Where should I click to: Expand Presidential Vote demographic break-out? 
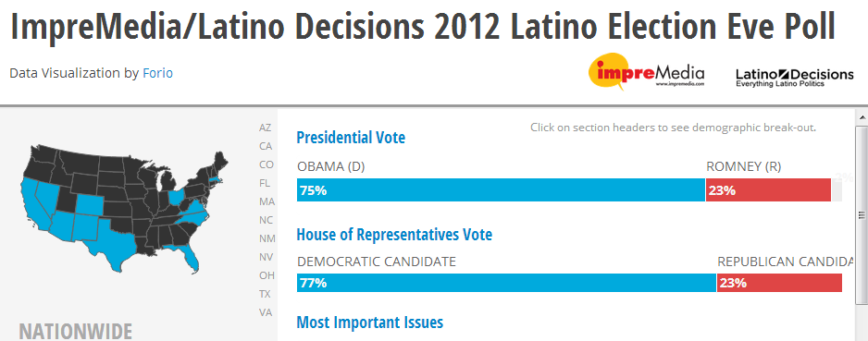(x=351, y=138)
